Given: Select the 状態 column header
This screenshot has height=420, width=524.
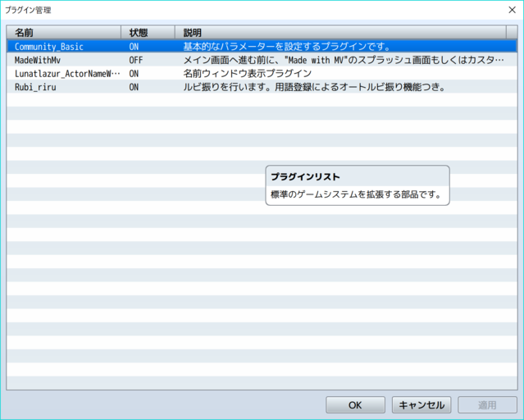Looking at the screenshot, I should point(148,33).
